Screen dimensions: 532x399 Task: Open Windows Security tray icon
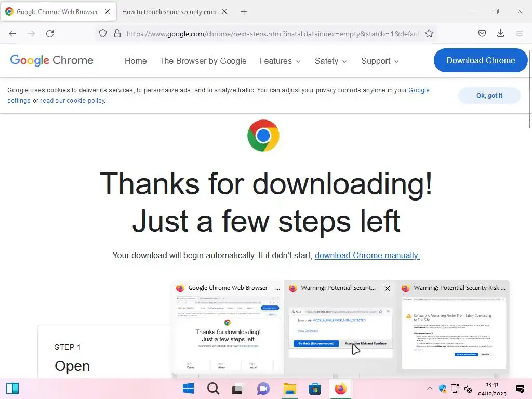click(x=443, y=389)
